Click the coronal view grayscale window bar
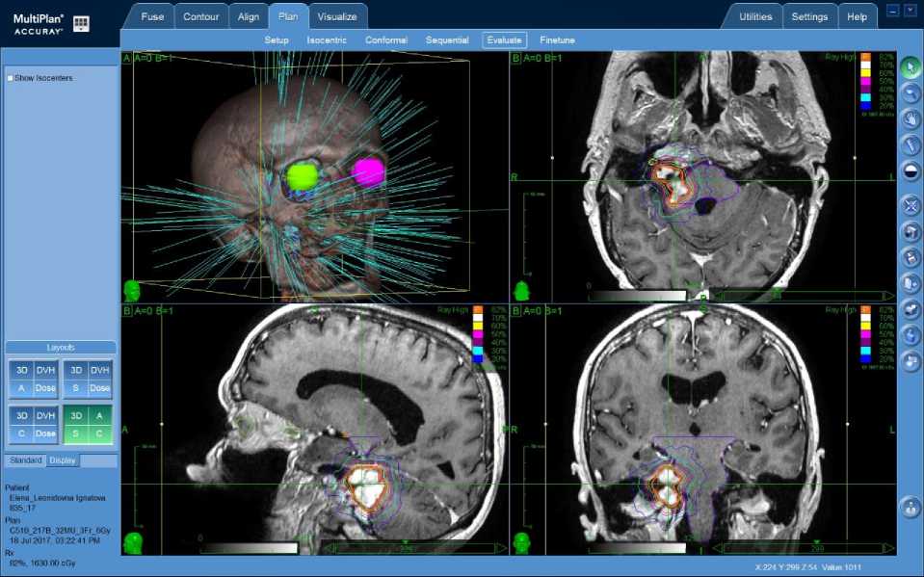Image resolution: width=924 pixels, height=577 pixels. (637, 548)
